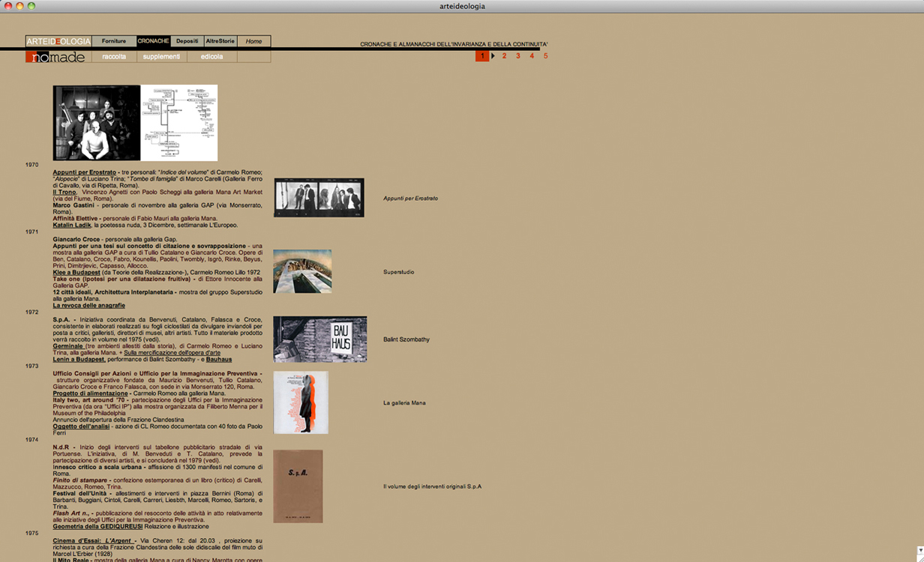Open the Superstudio image
The image size is (924, 562).
pos(302,271)
